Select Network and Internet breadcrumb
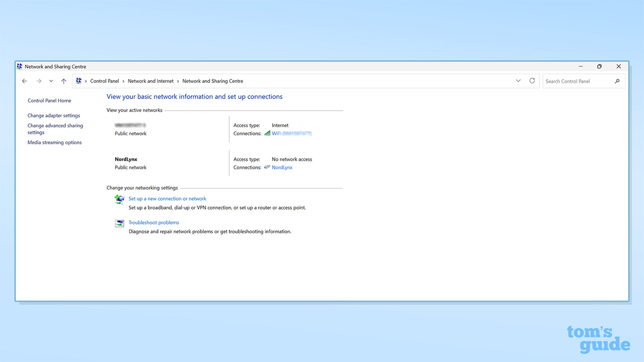 [x=150, y=81]
